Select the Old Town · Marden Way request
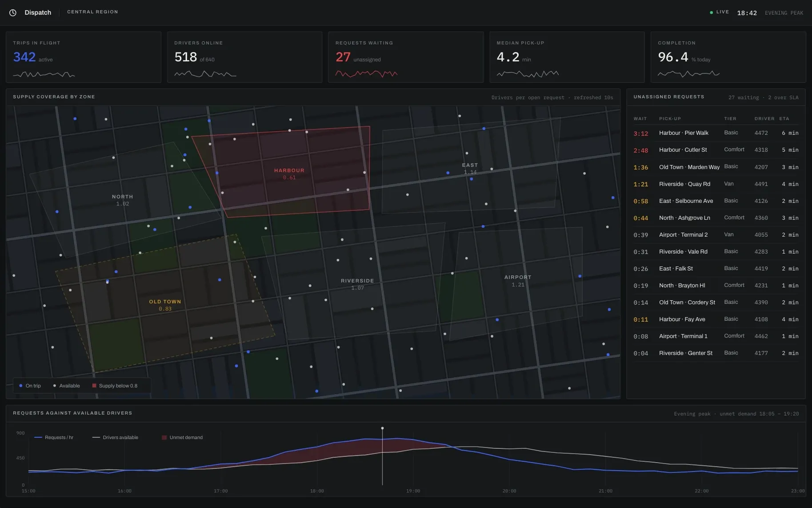 click(x=716, y=167)
